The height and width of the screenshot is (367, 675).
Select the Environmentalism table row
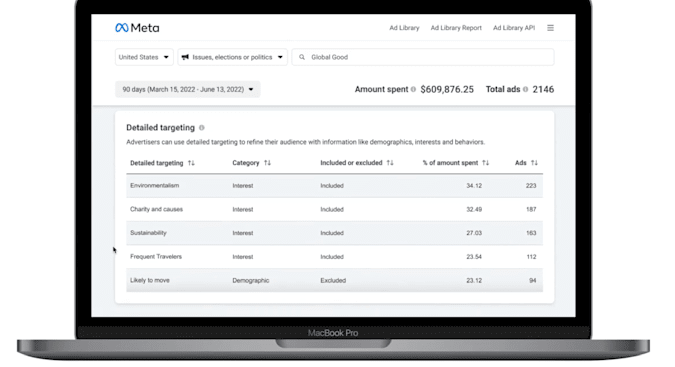pyautogui.click(x=334, y=186)
